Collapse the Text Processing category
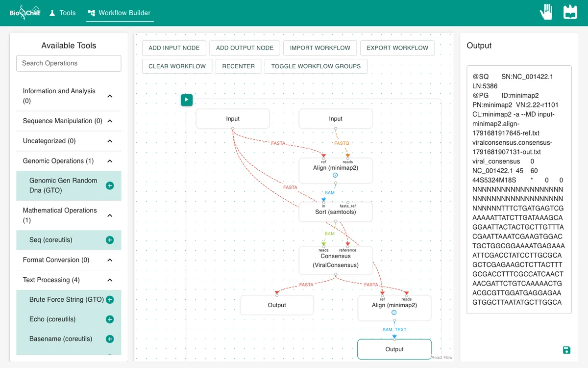This screenshot has width=588, height=368. (110, 280)
